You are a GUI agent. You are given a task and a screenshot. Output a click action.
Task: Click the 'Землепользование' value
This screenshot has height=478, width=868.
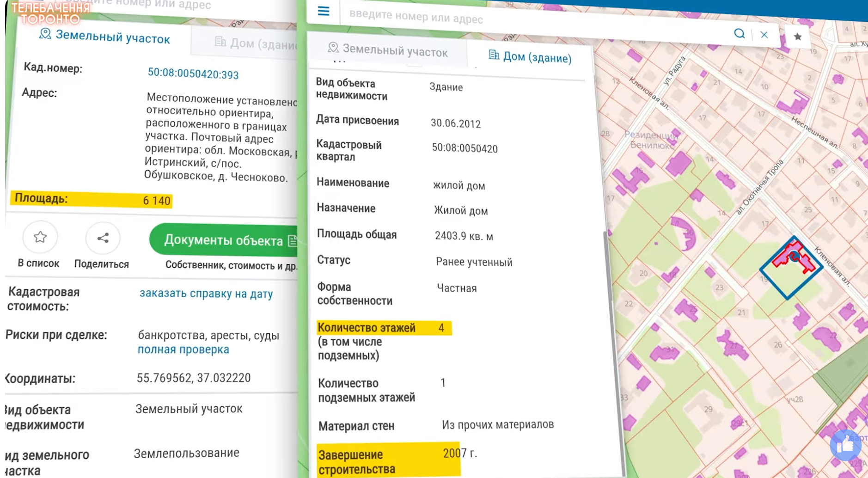[x=187, y=453]
